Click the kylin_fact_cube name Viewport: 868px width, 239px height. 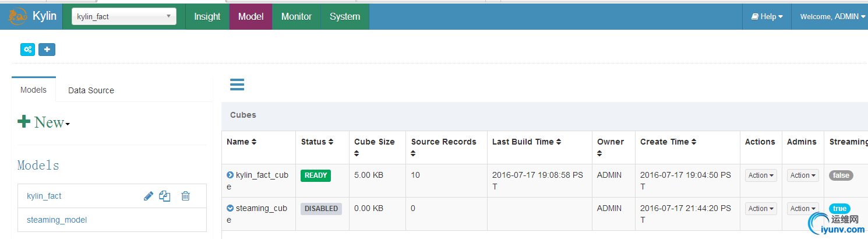[257, 181]
